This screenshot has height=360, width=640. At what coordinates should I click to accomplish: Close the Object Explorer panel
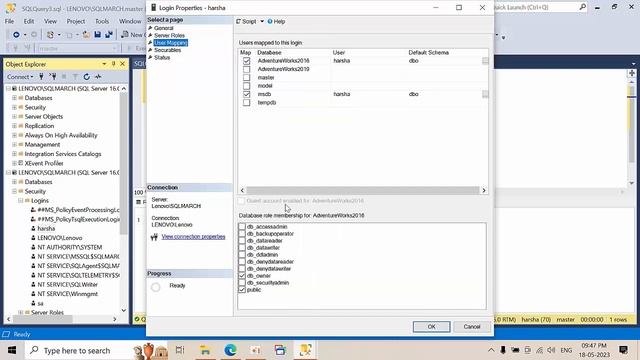click(x=122, y=64)
